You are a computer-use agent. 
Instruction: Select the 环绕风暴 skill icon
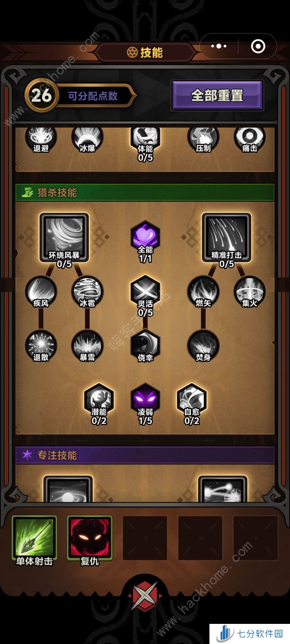[x=64, y=238]
